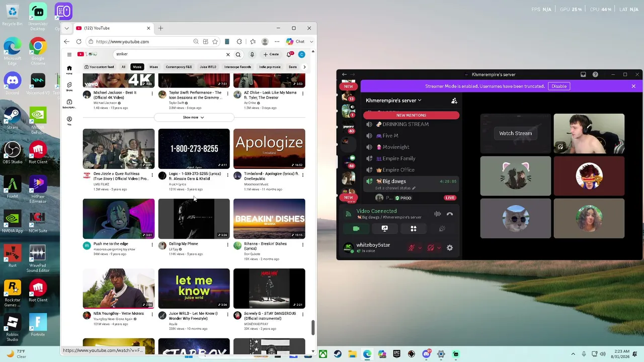Invite people to Khmerempire's server
The width and height of the screenshot is (644, 362).
(454, 101)
